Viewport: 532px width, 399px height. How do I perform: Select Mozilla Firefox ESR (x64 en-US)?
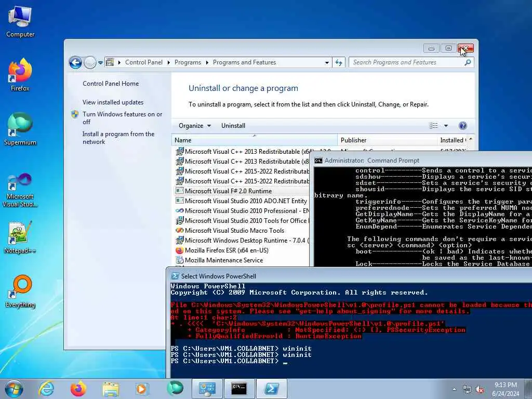coord(241,250)
